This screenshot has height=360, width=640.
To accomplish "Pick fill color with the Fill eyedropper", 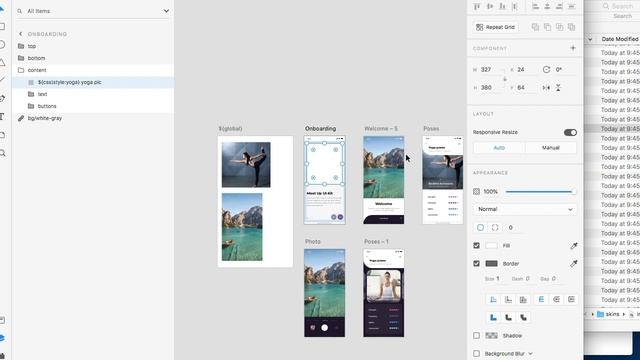I will point(574,246).
